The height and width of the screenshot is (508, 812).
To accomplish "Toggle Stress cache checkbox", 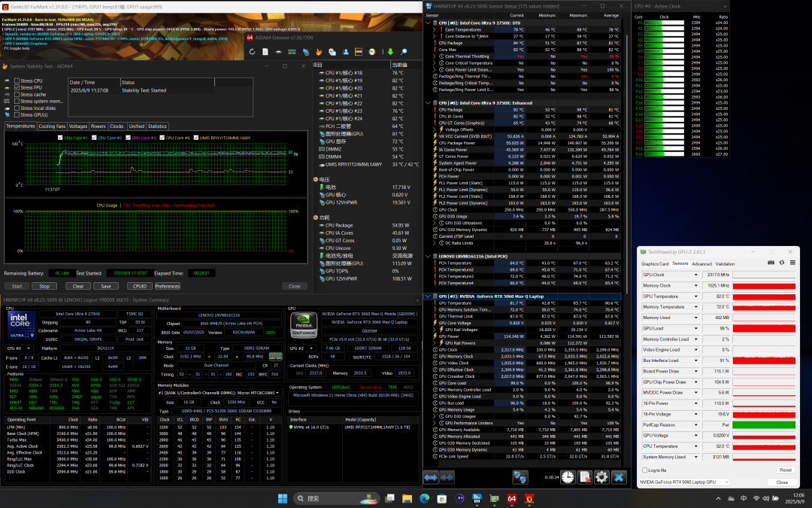I will pyautogui.click(x=17, y=94).
